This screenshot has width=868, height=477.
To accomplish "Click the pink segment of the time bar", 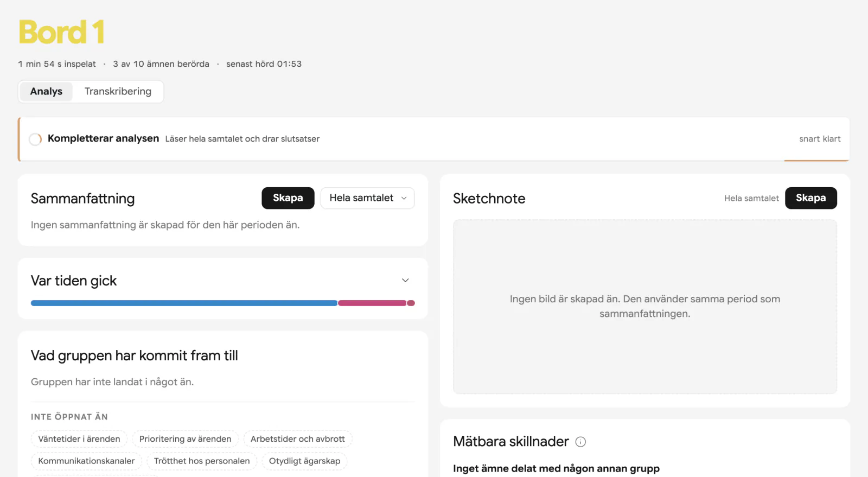I will click(372, 303).
